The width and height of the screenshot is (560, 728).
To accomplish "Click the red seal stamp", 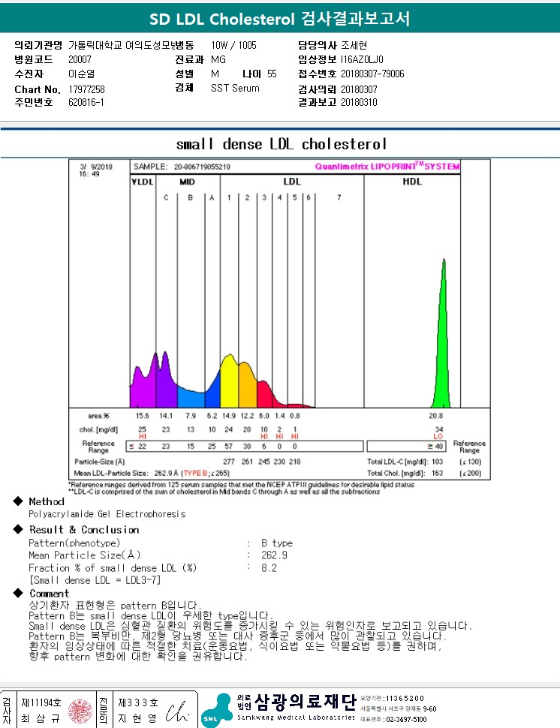I will pyautogui.click(x=80, y=711).
